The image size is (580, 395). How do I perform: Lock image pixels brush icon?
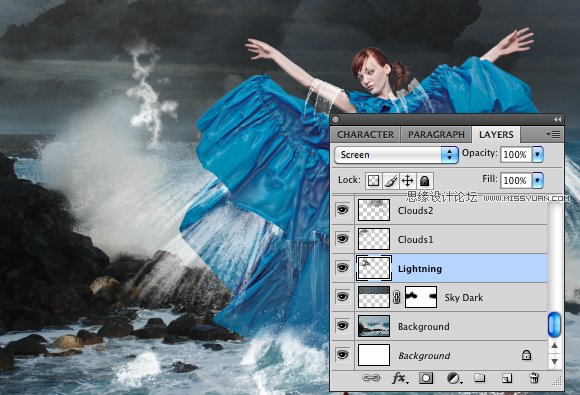coord(391,181)
